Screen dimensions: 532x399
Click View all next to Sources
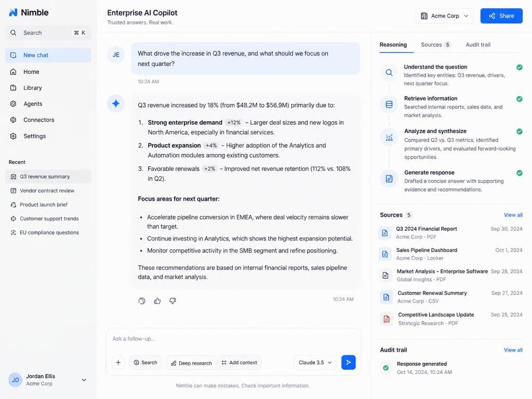[x=513, y=215]
